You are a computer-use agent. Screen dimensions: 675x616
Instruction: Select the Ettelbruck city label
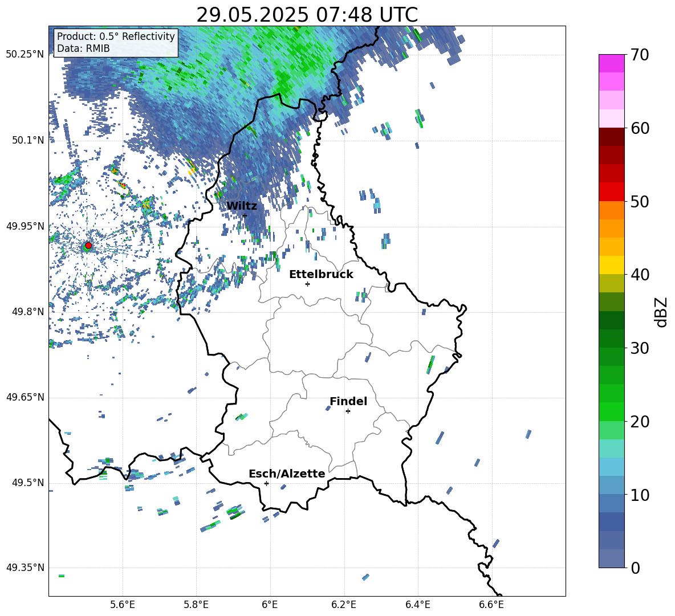click(x=321, y=275)
